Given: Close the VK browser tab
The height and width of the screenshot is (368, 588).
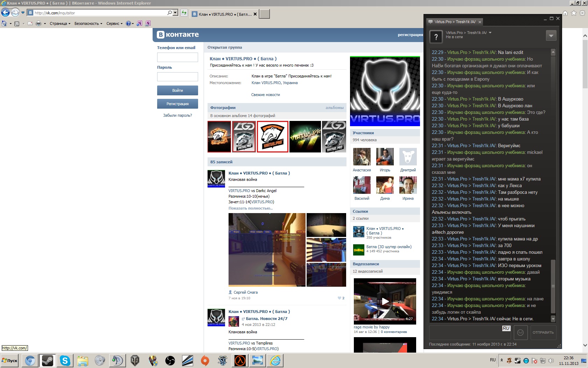Looking at the screenshot, I should pyautogui.click(x=255, y=14).
